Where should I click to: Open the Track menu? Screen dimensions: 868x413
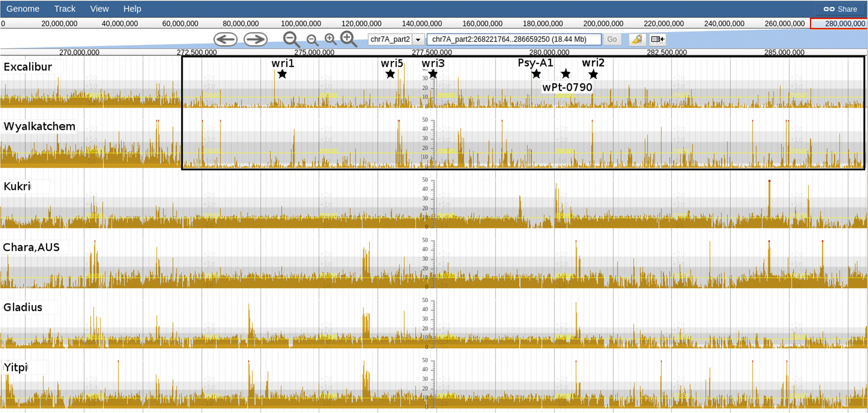coord(65,9)
